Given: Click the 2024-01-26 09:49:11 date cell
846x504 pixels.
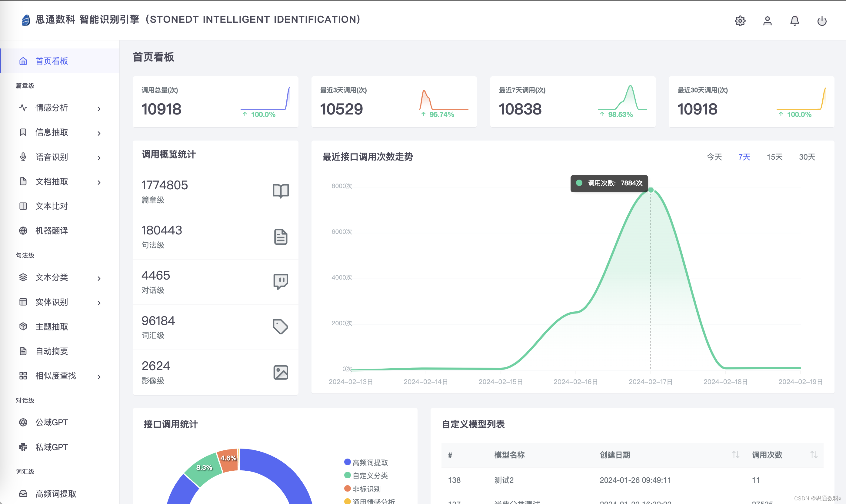Looking at the screenshot, I should tap(635, 480).
